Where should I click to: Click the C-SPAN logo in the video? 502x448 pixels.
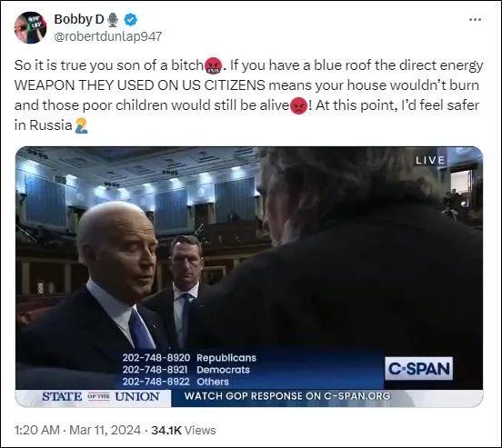point(418,369)
